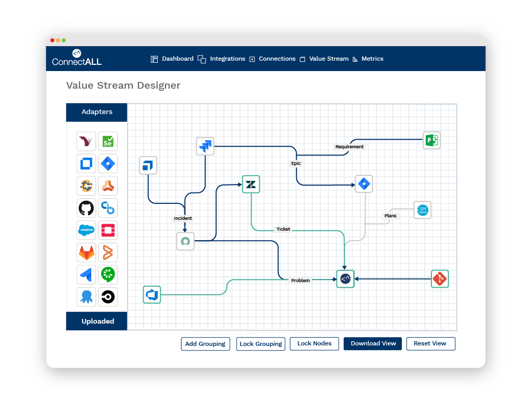Open the Dashboard menu item
532x404 pixels.
pos(172,59)
